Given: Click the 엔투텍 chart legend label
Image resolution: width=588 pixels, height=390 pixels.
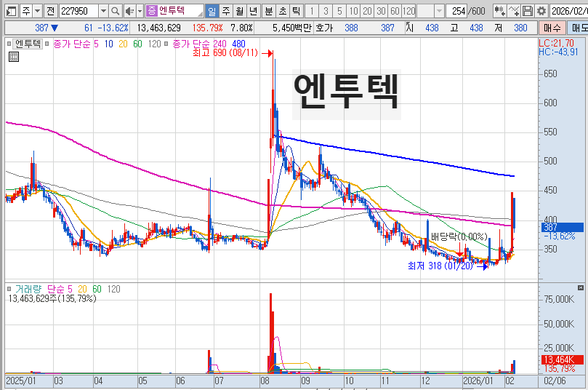Looking at the screenshot, I should tap(28, 44).
